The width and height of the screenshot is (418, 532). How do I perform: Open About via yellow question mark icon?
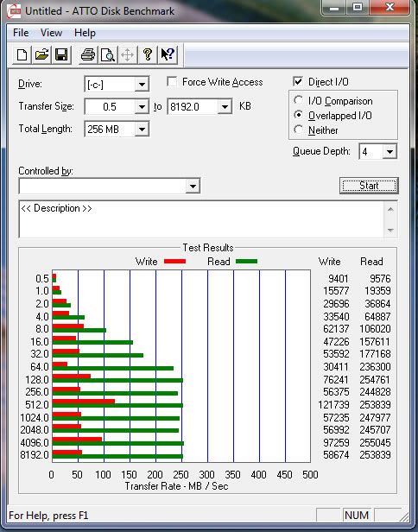(x=147, y=54)
